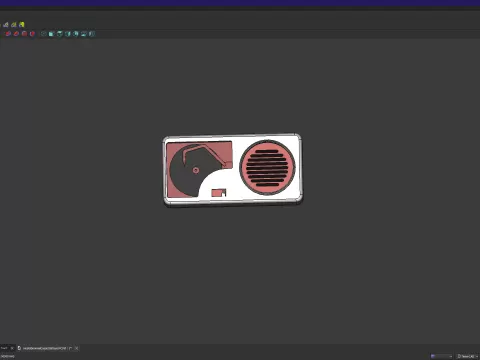
Task: Click the fourth red icon in the lower toolbar
Action: tap(32, 34)
